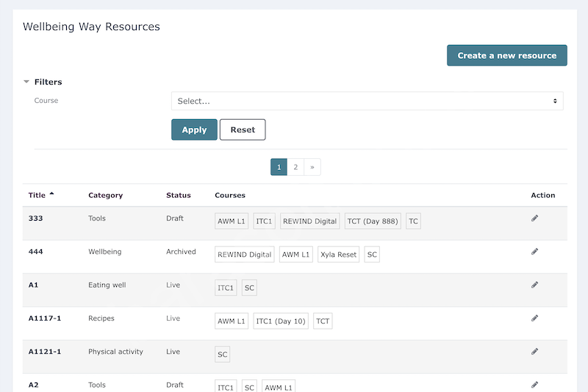Click the edit pencil for A2

tap(535, 385)
